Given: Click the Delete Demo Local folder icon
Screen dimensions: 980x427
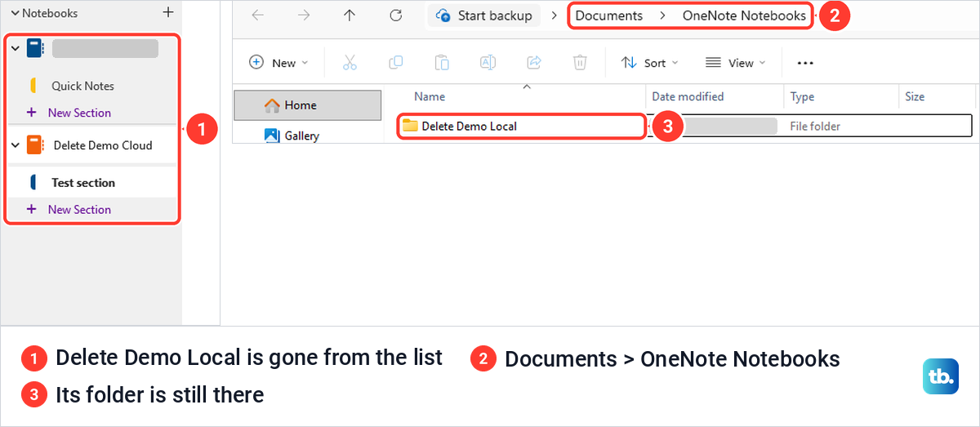Looking at the screenshot, I should point(410,126).
